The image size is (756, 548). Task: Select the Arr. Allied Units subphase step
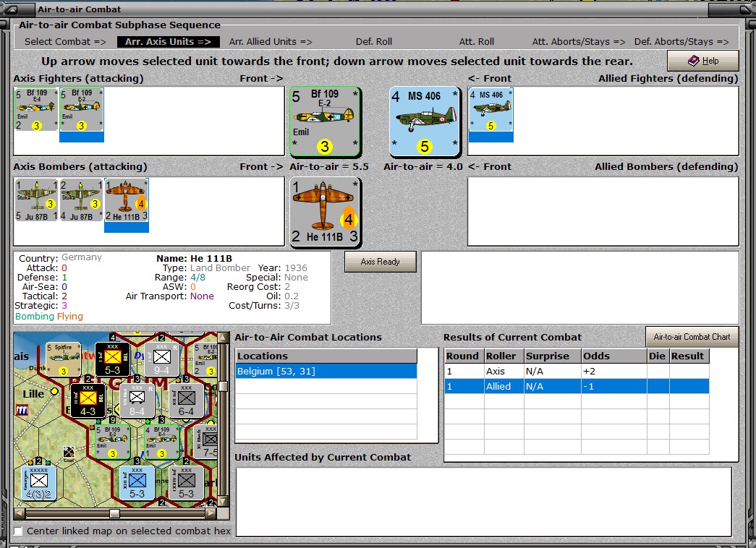point(271,42)
